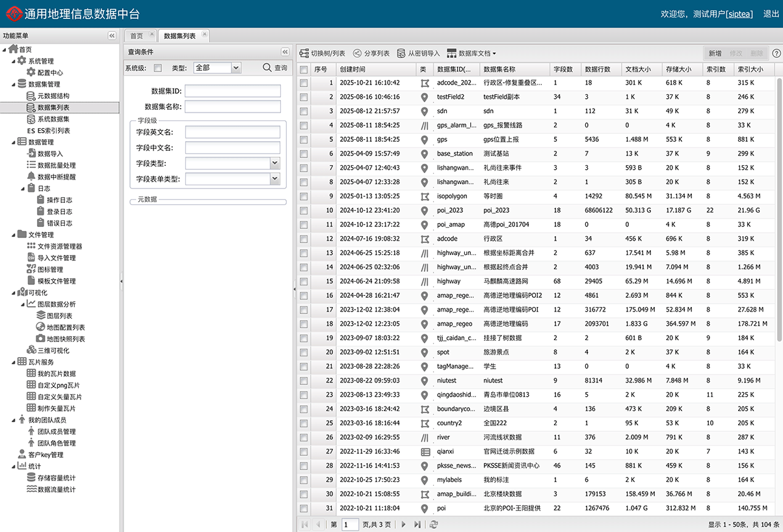The height and width of the screenshot is (532, 783).
Task: Go to next page using arrow icon
Action: tap(403, 524)
